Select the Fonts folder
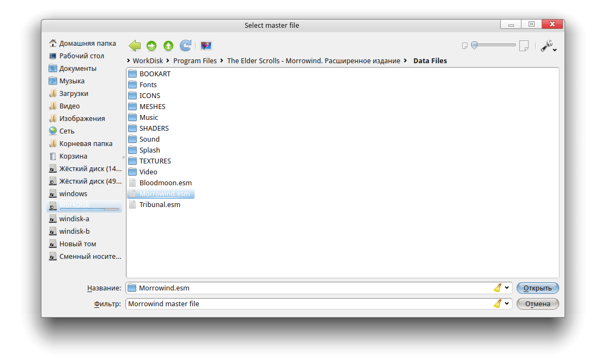 143,84
